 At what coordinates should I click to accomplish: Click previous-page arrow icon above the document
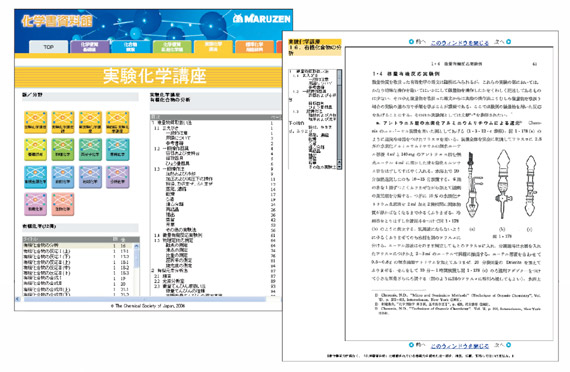(x=411, y=42)
